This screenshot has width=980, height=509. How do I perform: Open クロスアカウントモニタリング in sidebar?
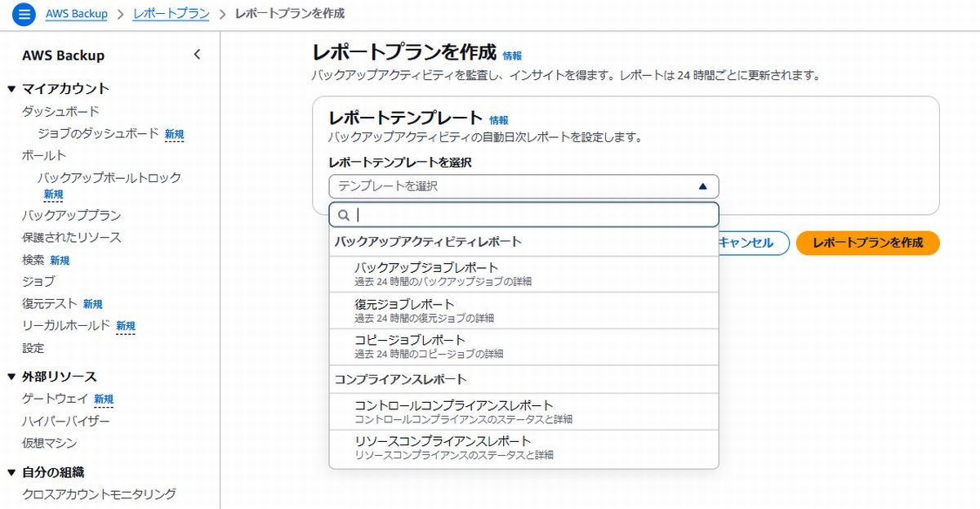[x=99, y=493]
